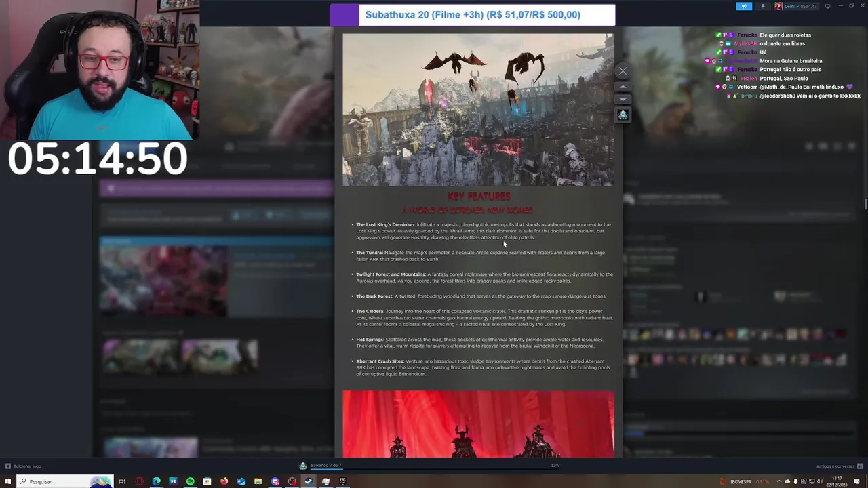Click the Demi profile avatar

coord(778,6)
